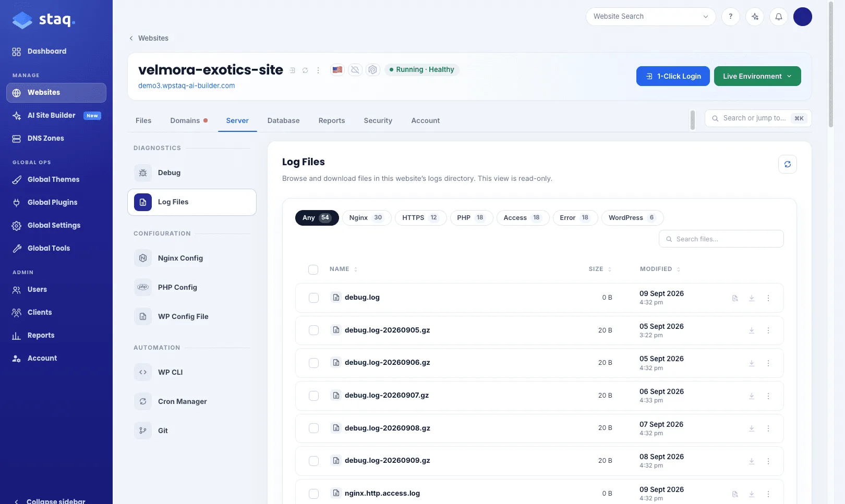This screenshot has width=845, height=504.
Task: Filter logs by WordPress
Action: [632, 218]
